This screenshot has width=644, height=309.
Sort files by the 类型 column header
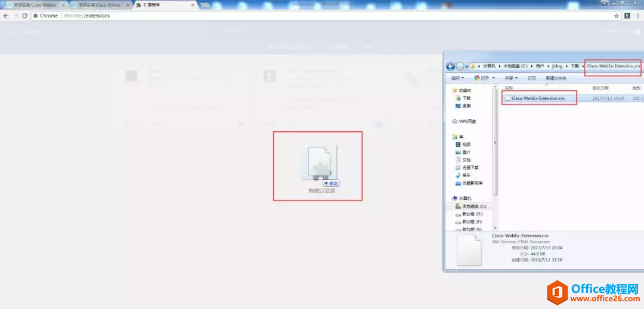[637, 88]
